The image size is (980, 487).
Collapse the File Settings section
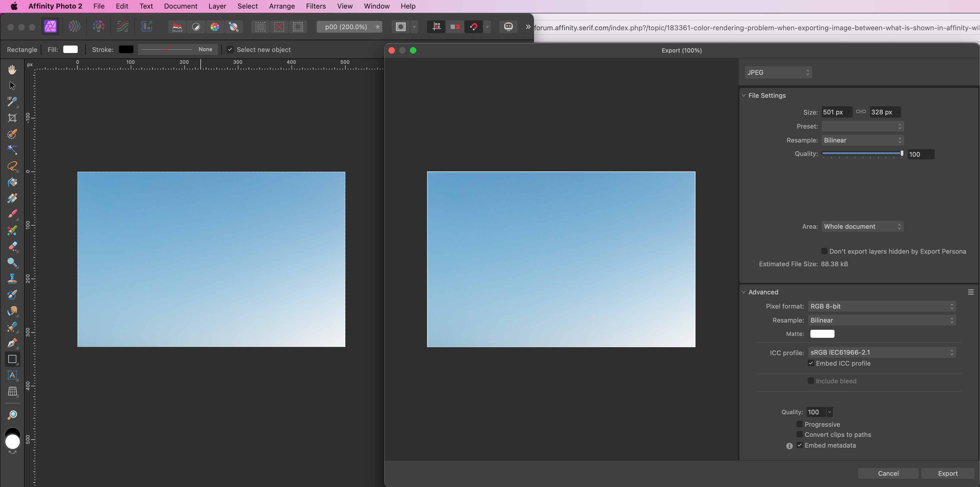tap(744, 95)
